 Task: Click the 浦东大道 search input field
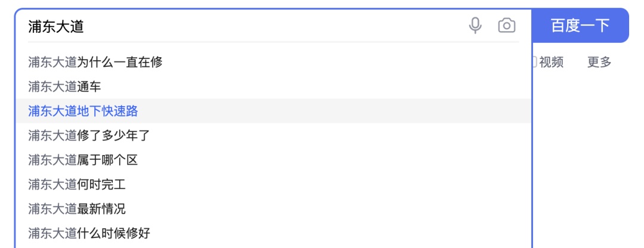(x=239, y=26)
